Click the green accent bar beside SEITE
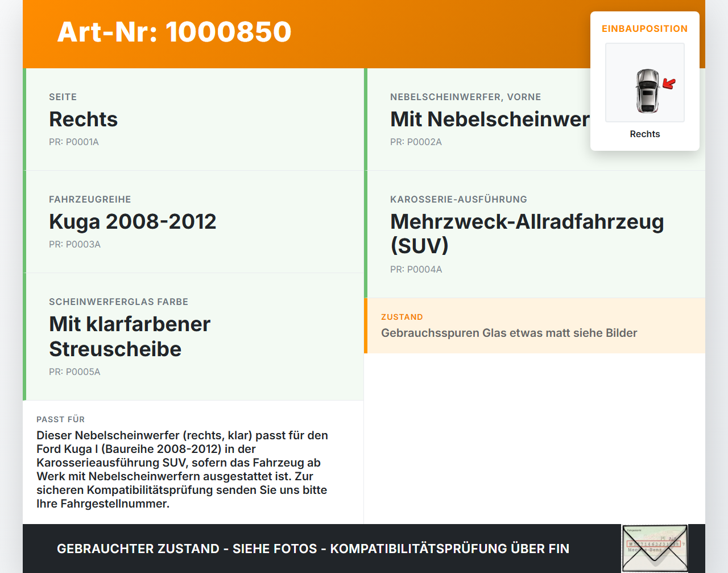This screenshot has height=573, width=728. click(24, 119)
